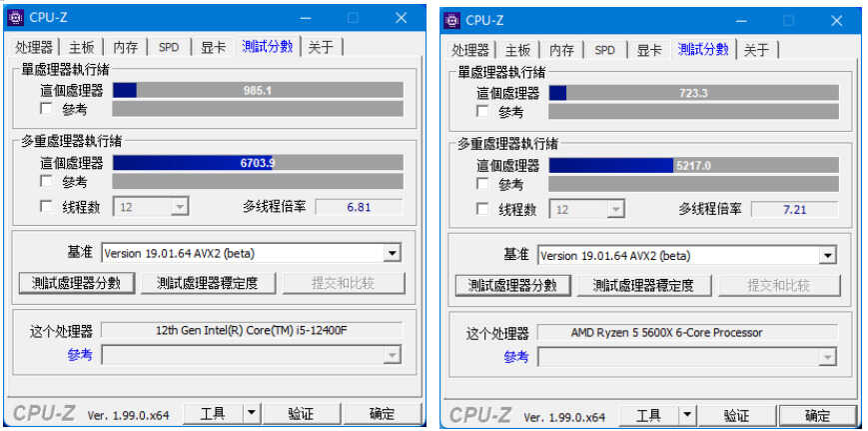Click the 6.81 多线程倍率 value field

click(x=359, y=208)
